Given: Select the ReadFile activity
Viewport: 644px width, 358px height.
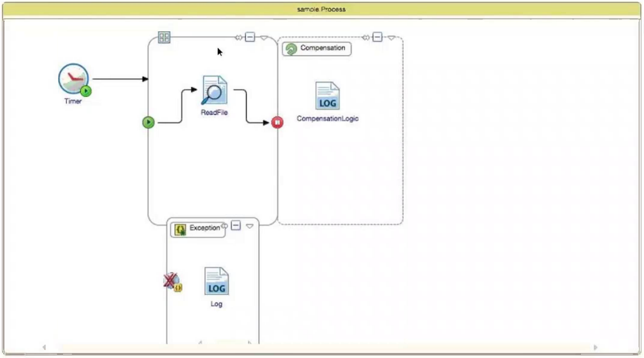Looking at the screenshot, I should point(214,90).
